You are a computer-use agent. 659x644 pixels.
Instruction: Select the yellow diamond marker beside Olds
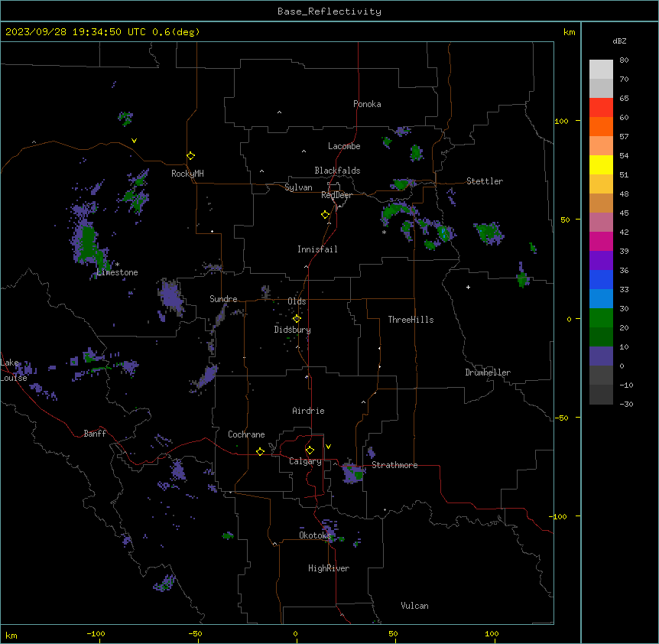[x=297, y=318]
